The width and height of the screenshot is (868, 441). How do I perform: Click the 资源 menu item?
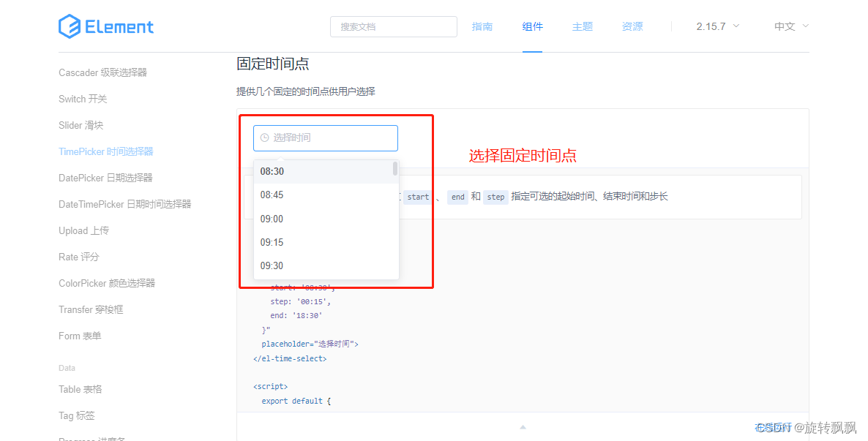[x=632, y=26]
